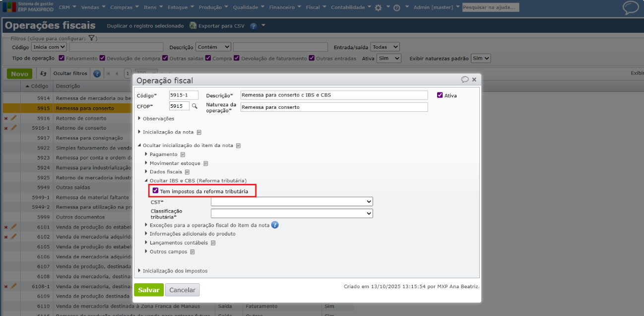
Task: Open the chat bubble icon at top right
Action: tap(631, 7)
